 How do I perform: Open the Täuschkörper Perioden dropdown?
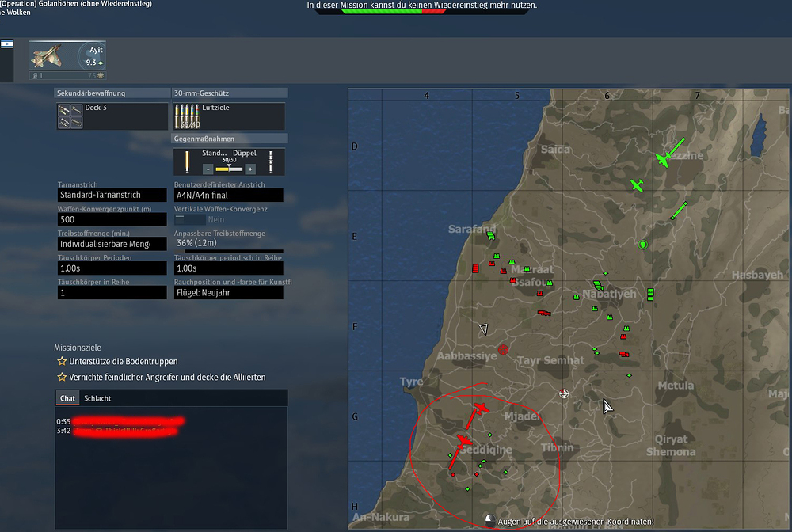click(112, 268)
